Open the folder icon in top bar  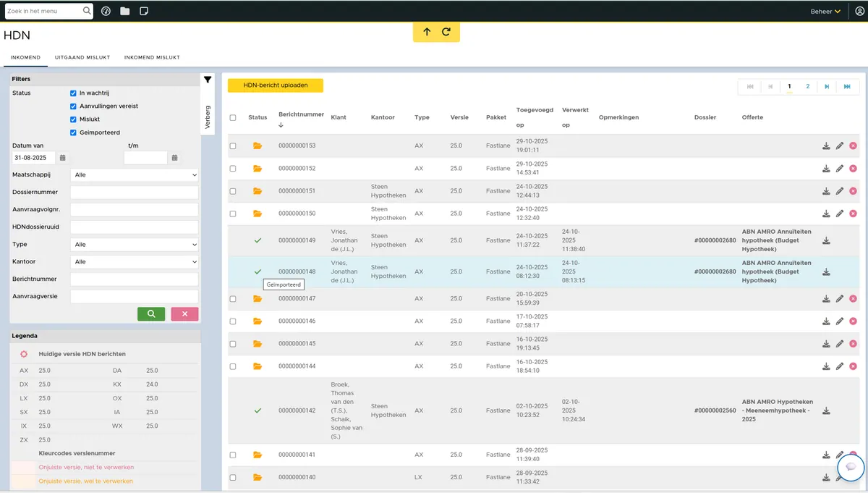click(125, 12)
